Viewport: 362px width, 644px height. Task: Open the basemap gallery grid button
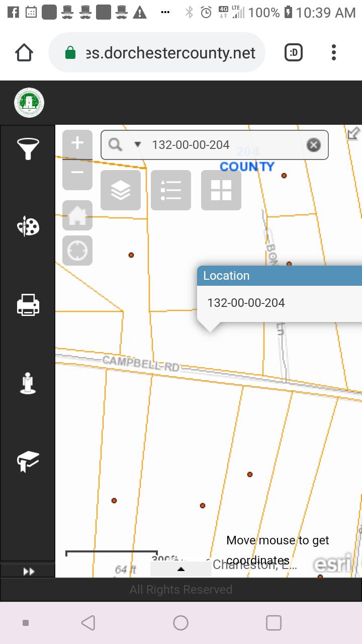(x=221, y=190)
